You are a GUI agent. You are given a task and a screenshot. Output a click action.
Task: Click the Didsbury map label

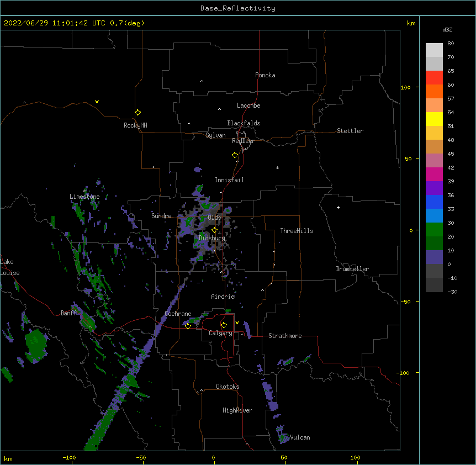coord(212,238)
